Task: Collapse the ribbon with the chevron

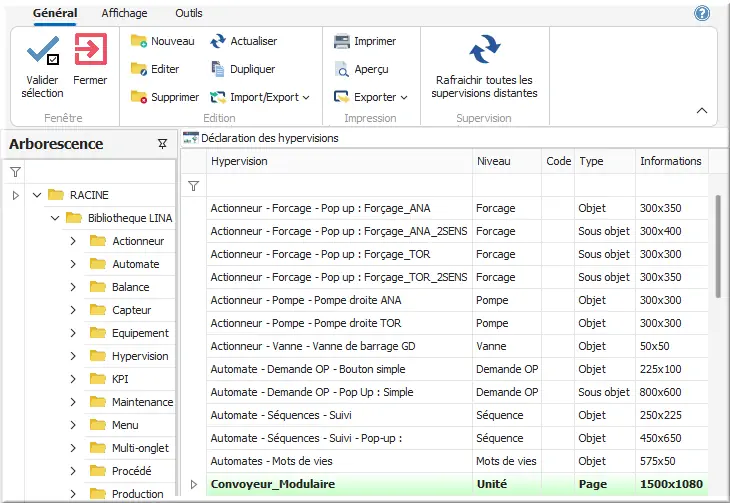Action: (x=702, y=110)
